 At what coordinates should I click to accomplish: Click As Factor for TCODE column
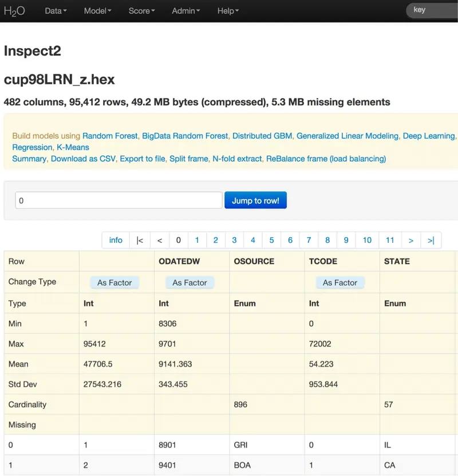click(x=340, y=282)
